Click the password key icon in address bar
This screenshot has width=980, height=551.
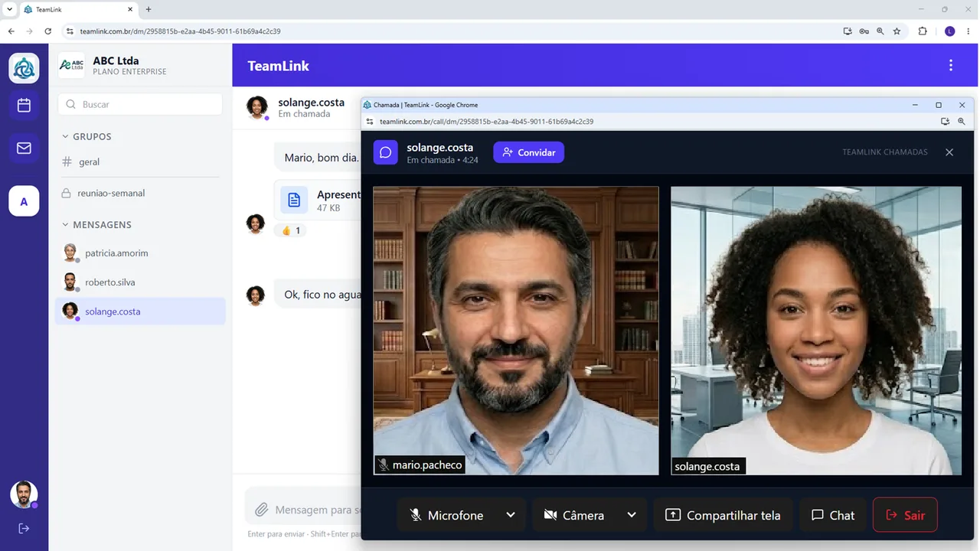[x=864, y=31]
